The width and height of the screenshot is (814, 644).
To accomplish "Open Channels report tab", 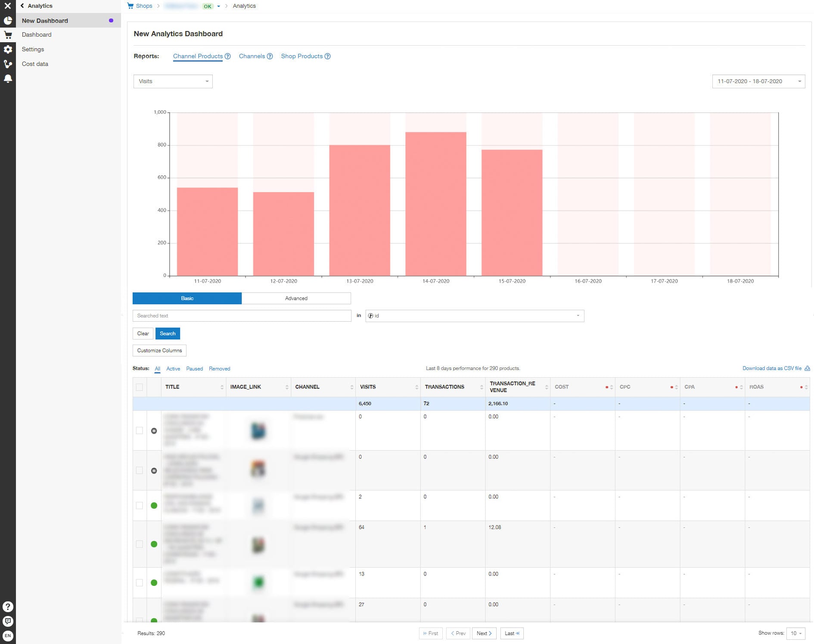I will [252, 56].
